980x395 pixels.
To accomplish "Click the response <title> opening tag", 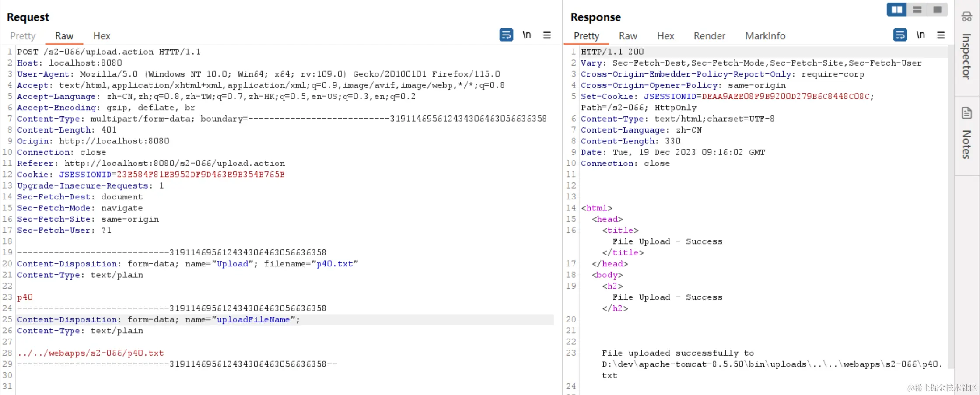I will 620,231.
